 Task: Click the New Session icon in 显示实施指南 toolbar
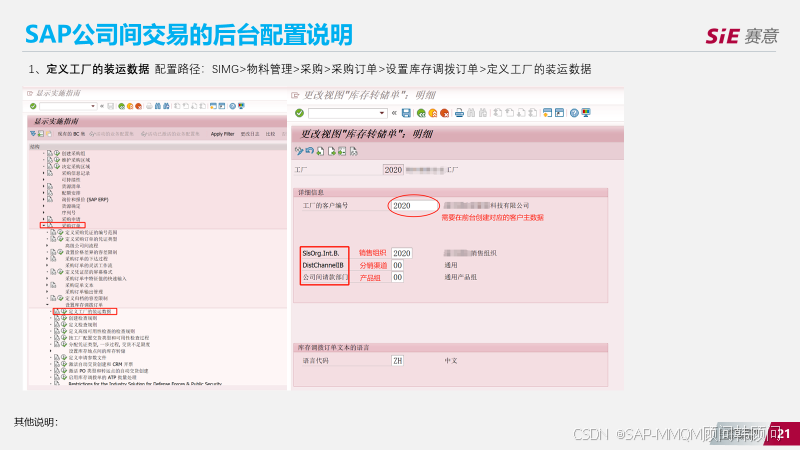point(213,106)
